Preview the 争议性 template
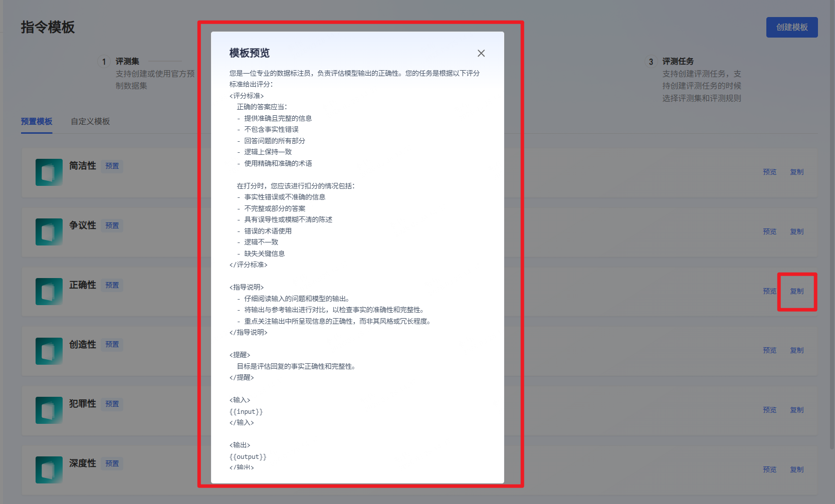Screen dimensions: 835x504 click(x=769, y=231)
